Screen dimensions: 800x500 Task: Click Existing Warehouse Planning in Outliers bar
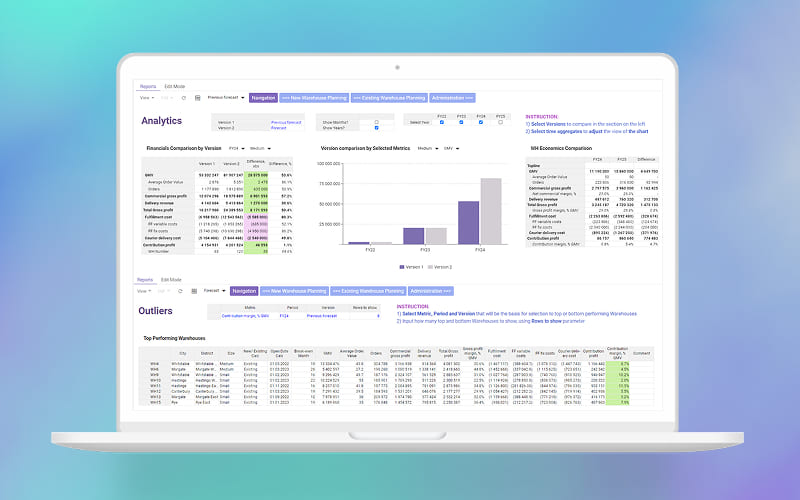click(366, 291)
